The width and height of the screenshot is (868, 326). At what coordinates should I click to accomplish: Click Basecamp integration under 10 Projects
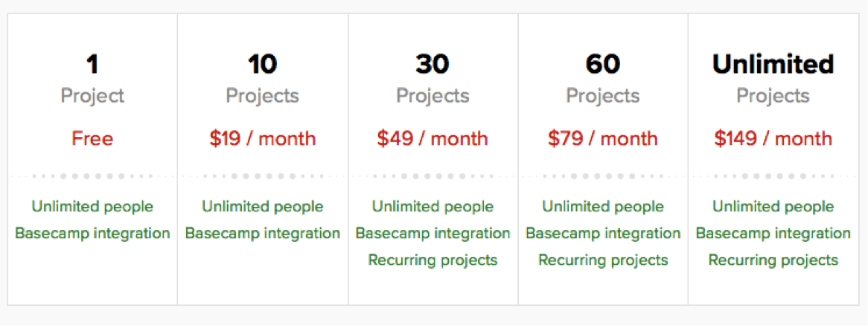262,234
